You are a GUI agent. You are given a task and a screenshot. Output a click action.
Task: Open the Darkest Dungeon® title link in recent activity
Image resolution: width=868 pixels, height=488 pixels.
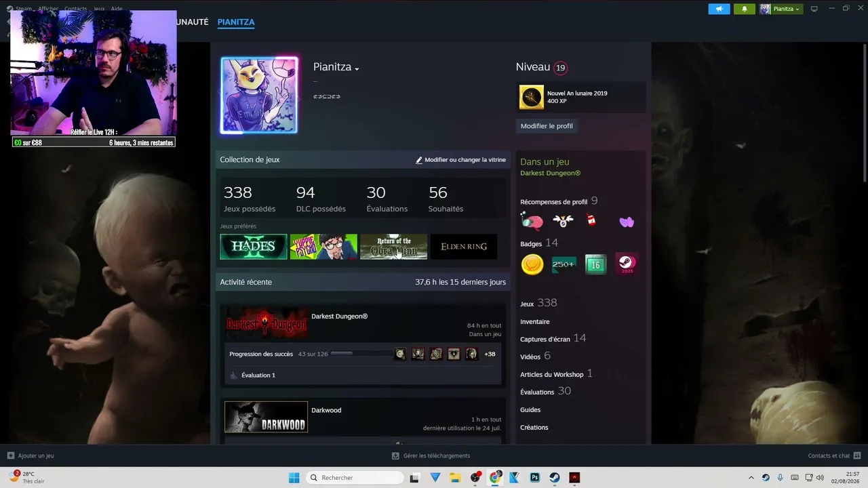tap(340, 317)
